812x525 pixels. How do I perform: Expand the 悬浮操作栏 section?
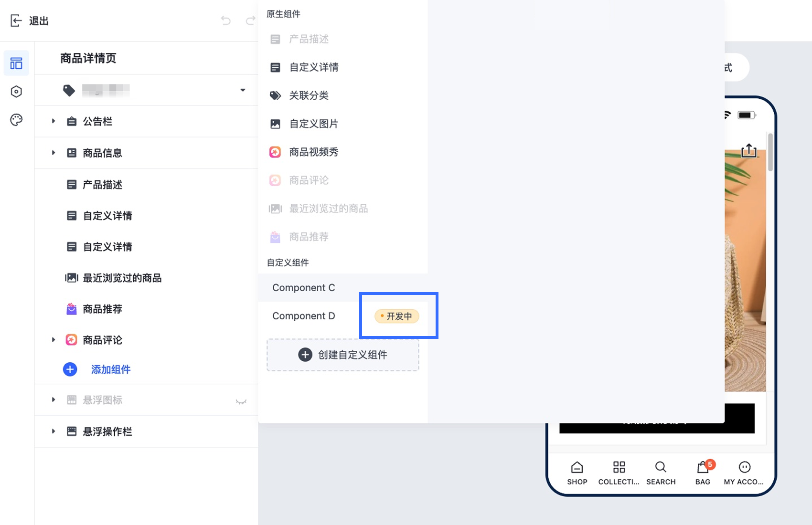point(53,431)
